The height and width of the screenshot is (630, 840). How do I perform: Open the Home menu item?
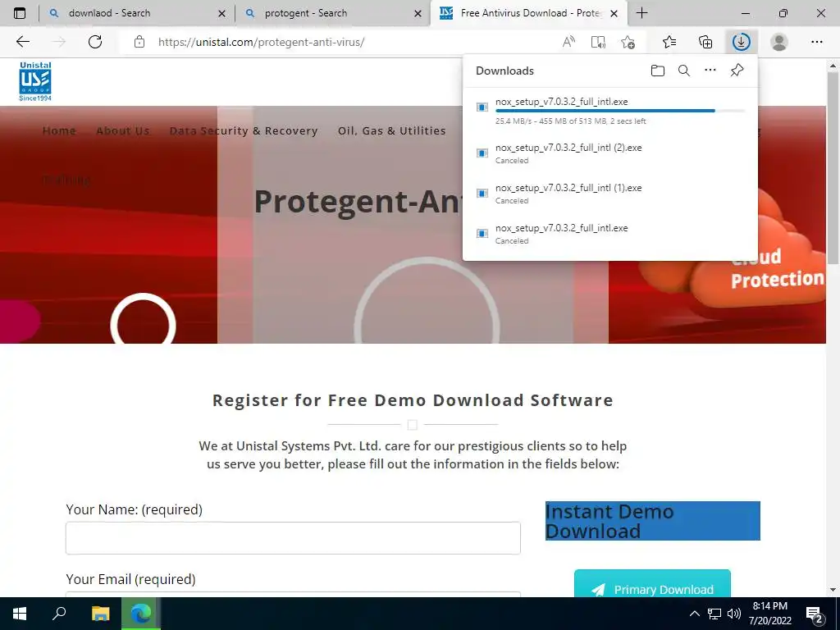point(59,130)
